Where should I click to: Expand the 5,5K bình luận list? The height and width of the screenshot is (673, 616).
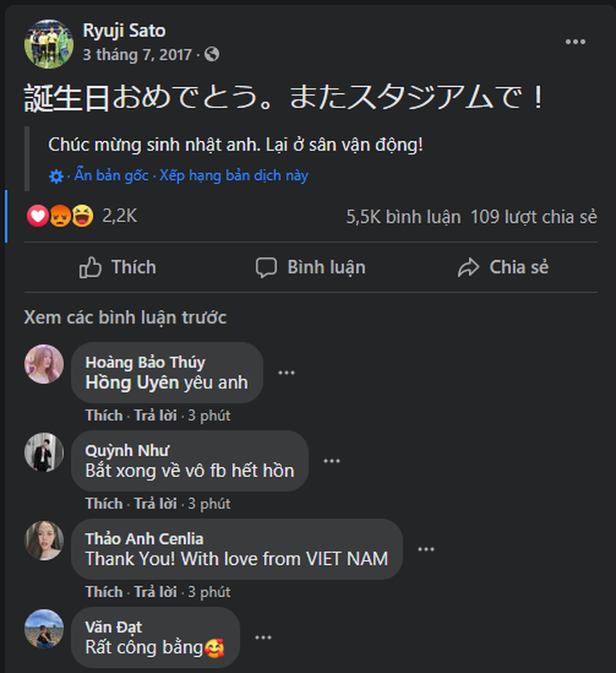403,217
